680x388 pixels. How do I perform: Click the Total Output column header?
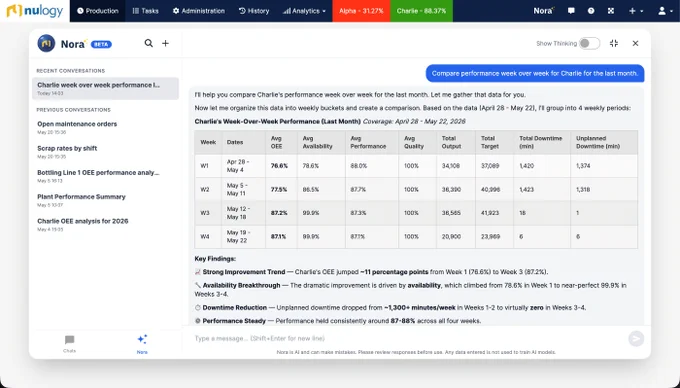click(x=456, y=142)
